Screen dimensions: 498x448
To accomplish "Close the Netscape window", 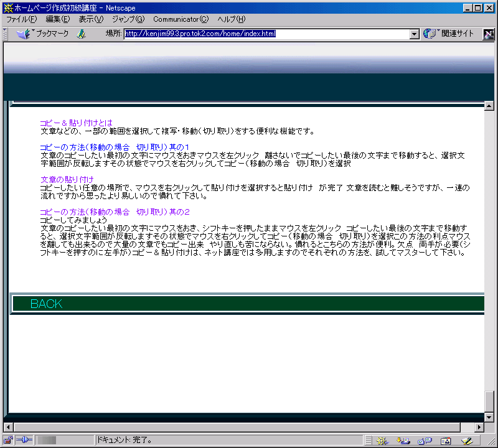I will coord(489,8).
